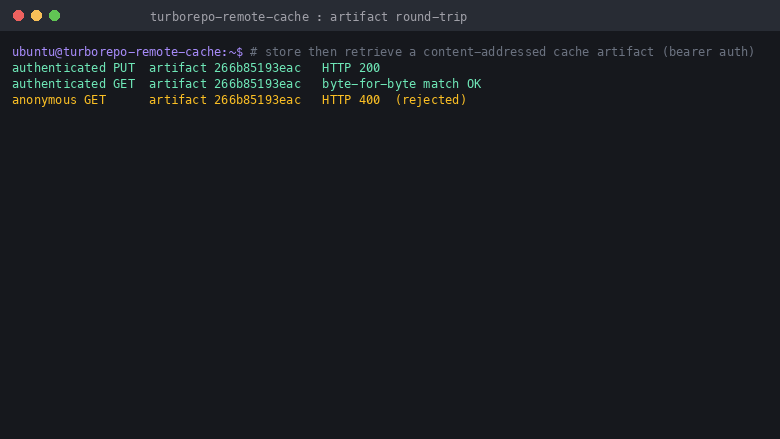Image resolution: width=780 pixels, height=439 pixels.
Task: Click the gray comment about bearer auth
Action: pos(502,52)
